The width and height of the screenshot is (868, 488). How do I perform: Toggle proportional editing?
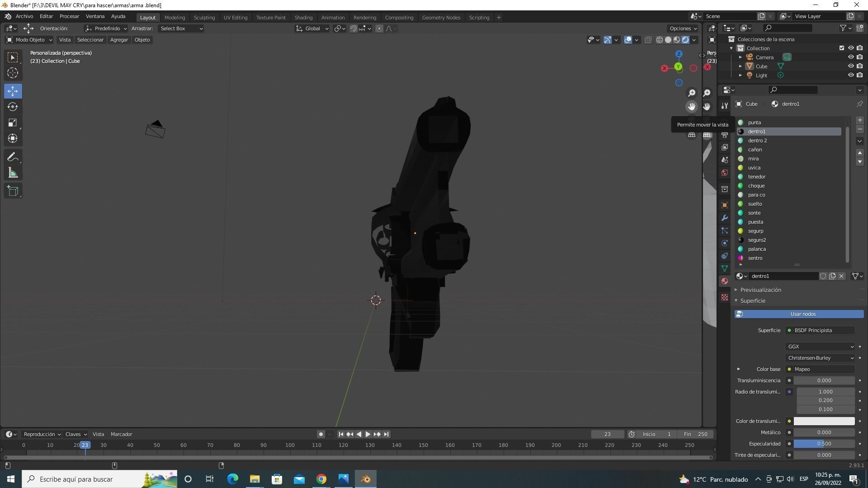[x=379, y=28]
